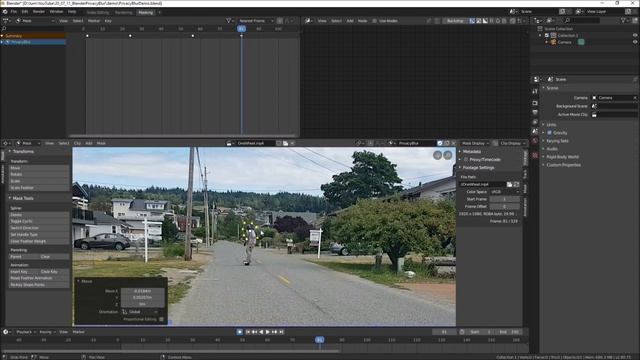This screenshot has height=360, width=640.
Task: Open Output properties tab icon
Action: pos(535,113)
